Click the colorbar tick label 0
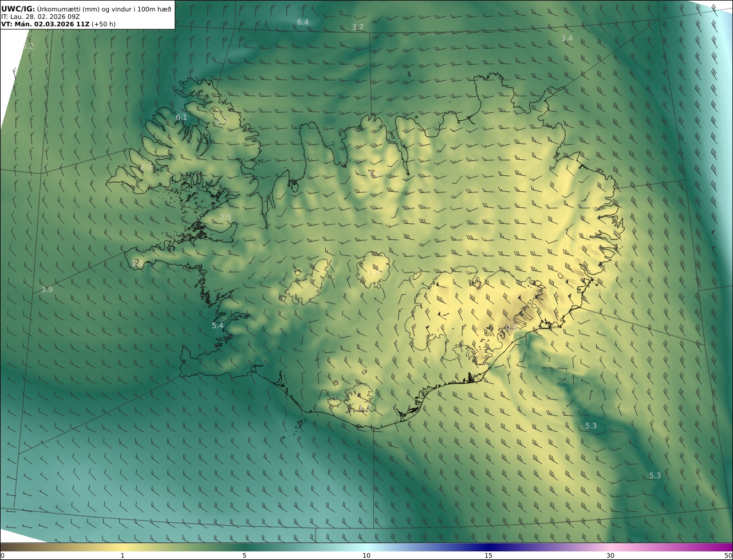This screenshot has width=733, height=560. click(x=3, y=555)
